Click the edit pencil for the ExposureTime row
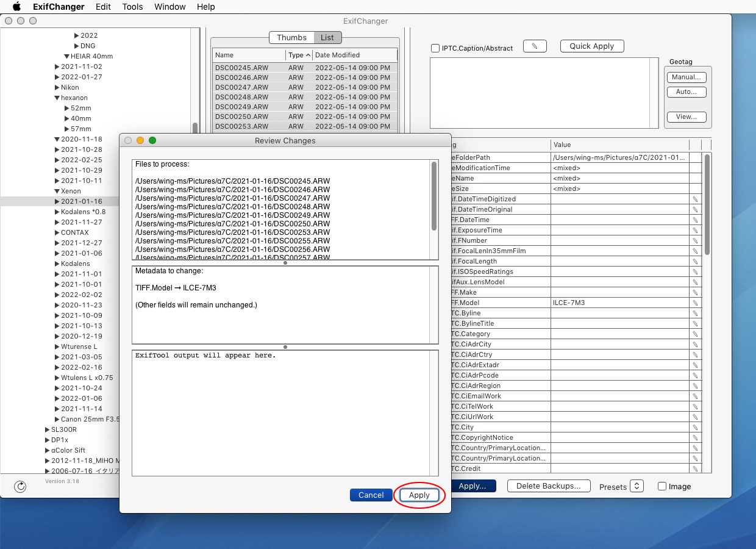The width and height of the screenshot is (756, 549). [x=694, y=230]
